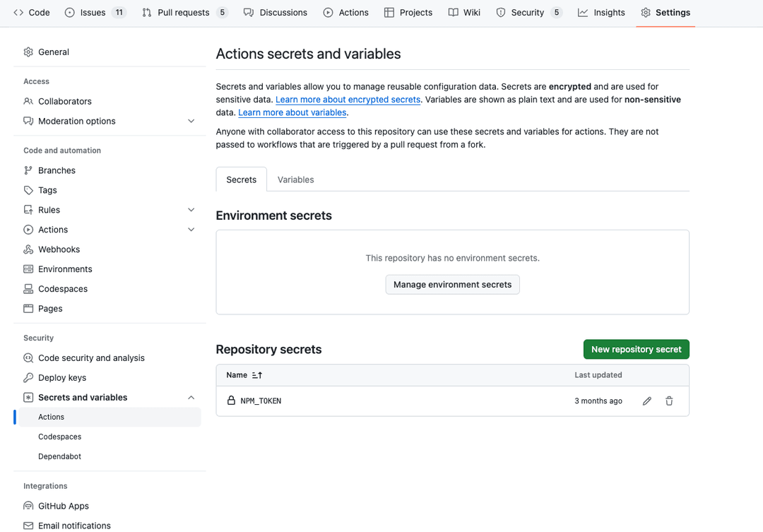The image size is (763, 532).
Task: Open Webhooks settings in the sidebar
Action: [x=59, y=249]
